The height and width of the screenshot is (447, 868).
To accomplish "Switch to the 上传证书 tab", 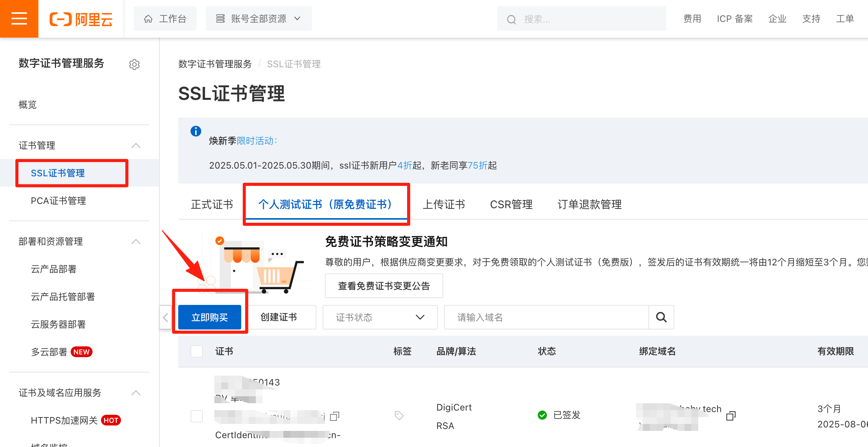I will [444, 204].
